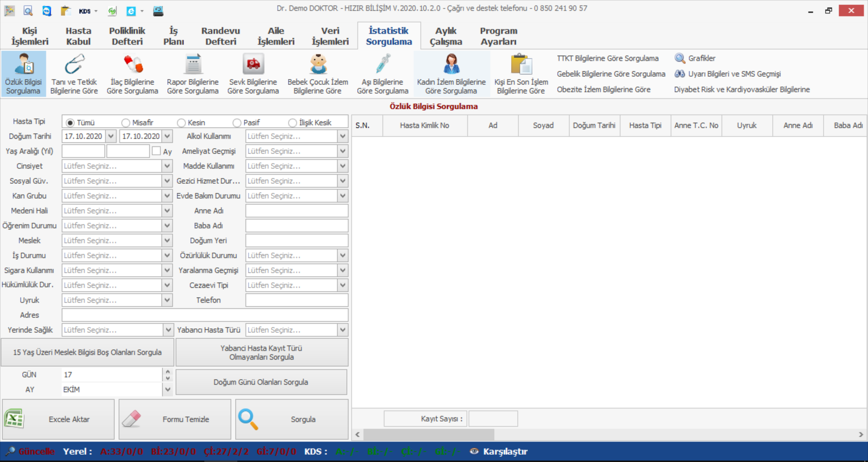The height and width of the screenshot is (462, 868).
Task: Expand the Cinsiyet dropdown
Action: point(167,166)
